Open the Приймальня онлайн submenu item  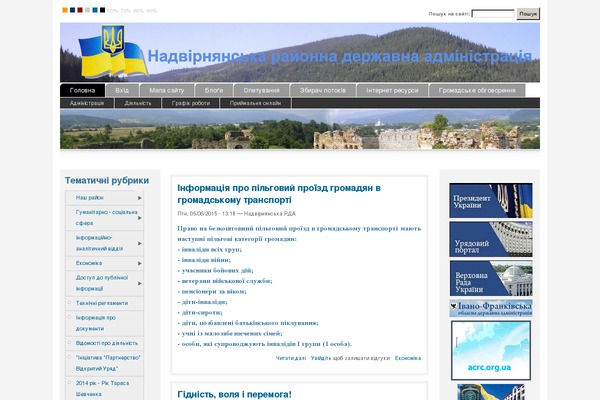pyautogui.click(x=255, y=103)
